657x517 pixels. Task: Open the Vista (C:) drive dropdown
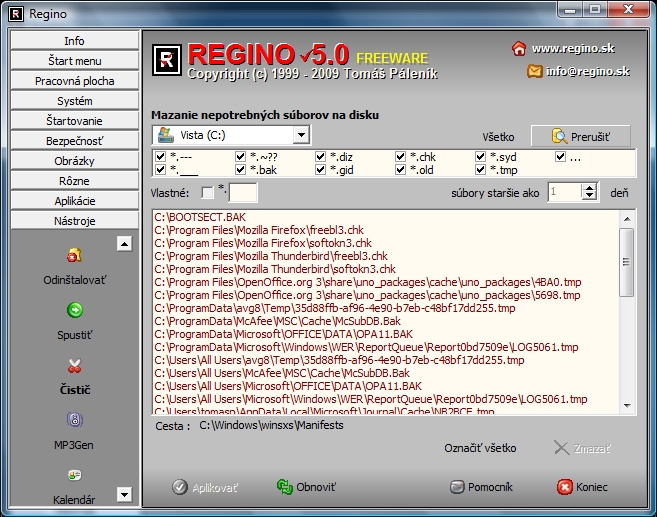(x=301, y=135)
